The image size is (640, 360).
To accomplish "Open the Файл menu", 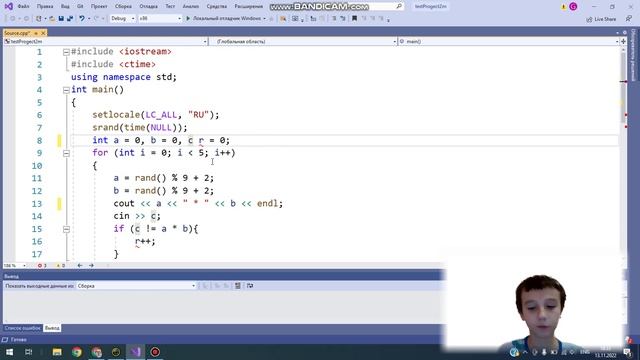I will (x=23, y=7).
